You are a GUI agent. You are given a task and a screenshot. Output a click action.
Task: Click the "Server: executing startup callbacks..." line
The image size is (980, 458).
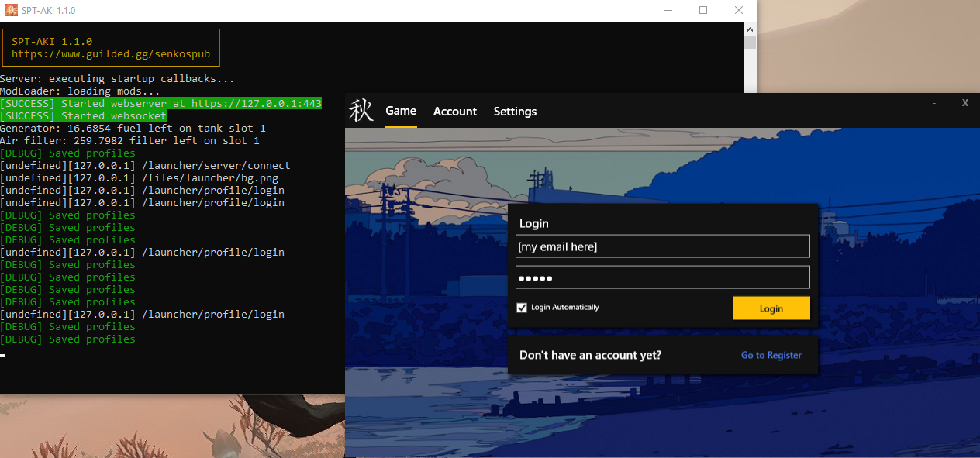click(x=117, y=78)
